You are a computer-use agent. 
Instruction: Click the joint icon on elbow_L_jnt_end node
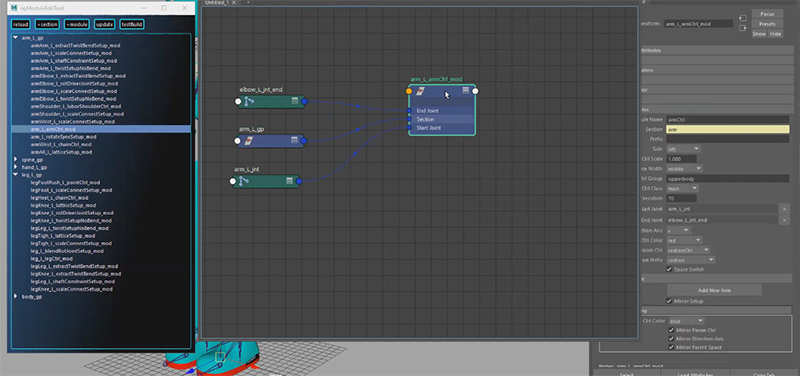[x=249, y=102]
